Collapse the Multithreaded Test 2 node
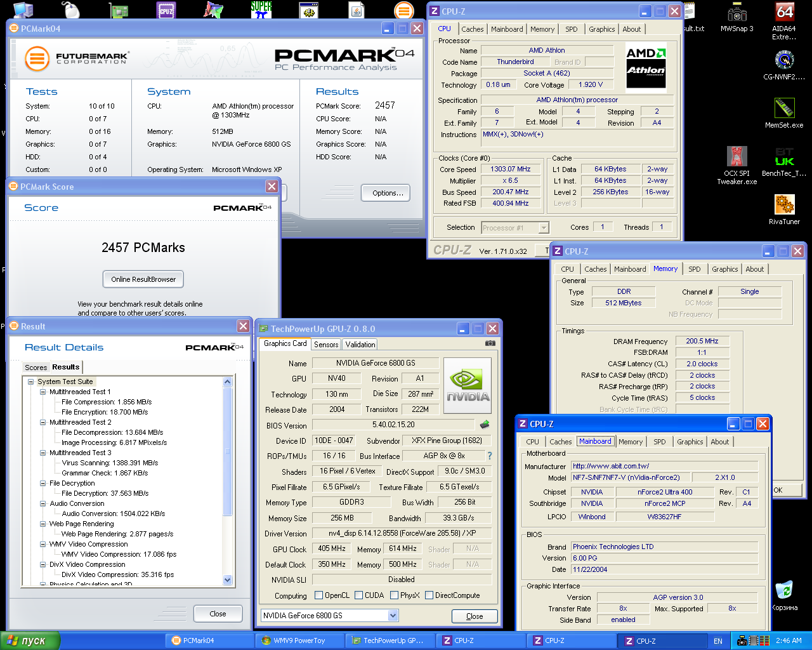This screenshot has height=650, width=812. pyautogui.click(x=43, y=422)
